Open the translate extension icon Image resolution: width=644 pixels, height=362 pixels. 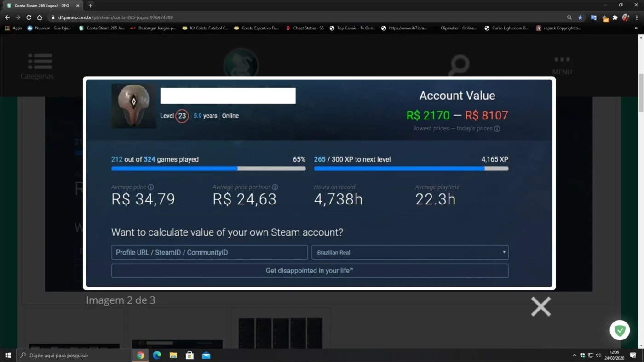click(593, 17)
